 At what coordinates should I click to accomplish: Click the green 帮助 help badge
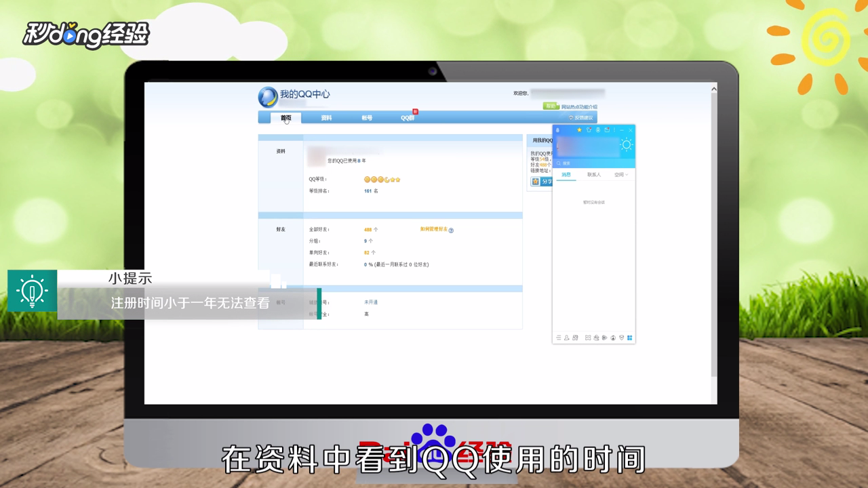coord(550,106)
